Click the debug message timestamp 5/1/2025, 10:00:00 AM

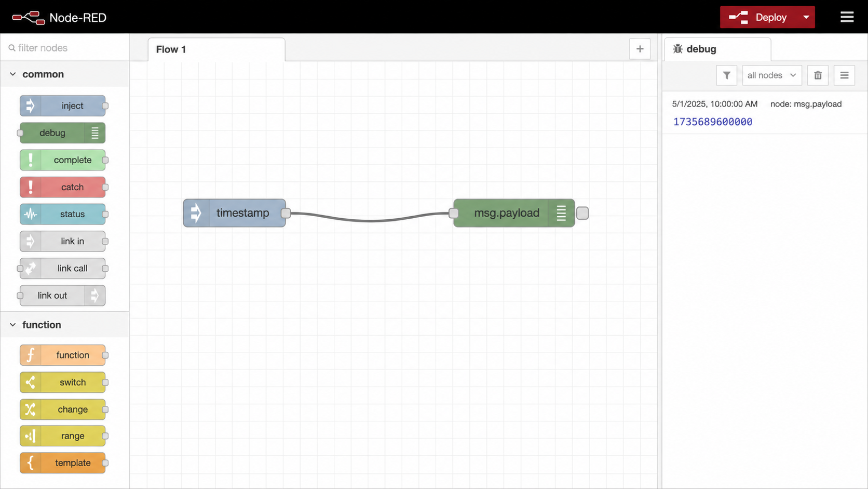(715, 104)
